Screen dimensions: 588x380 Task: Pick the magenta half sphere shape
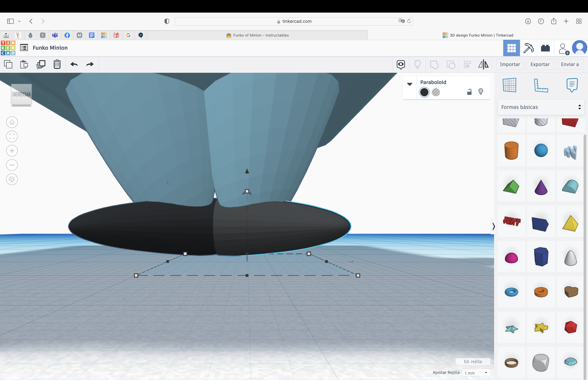pyautogui.click(x=511, y=258)
